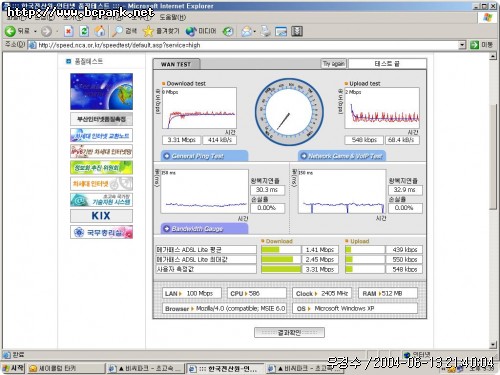Viewport: 500px width, 375px height.
Task: Open the Help (도움말) menu
Action: (x=173, y=17)
